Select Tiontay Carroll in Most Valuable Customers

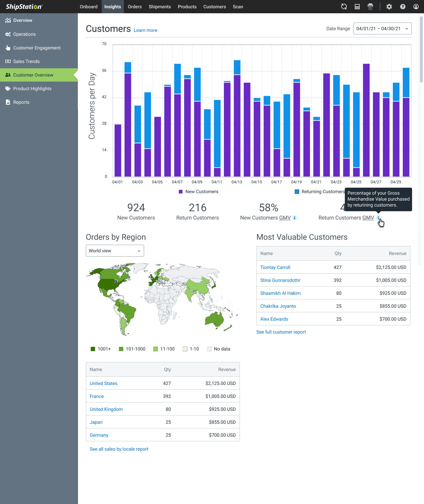point(275,267)
